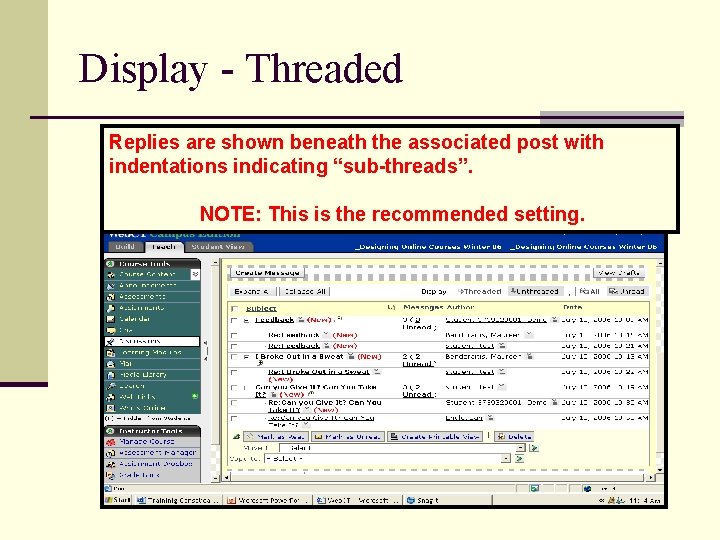Click the Create Printable View button
The height and width of the screenshot is (540, 720).
pos(435,437)
